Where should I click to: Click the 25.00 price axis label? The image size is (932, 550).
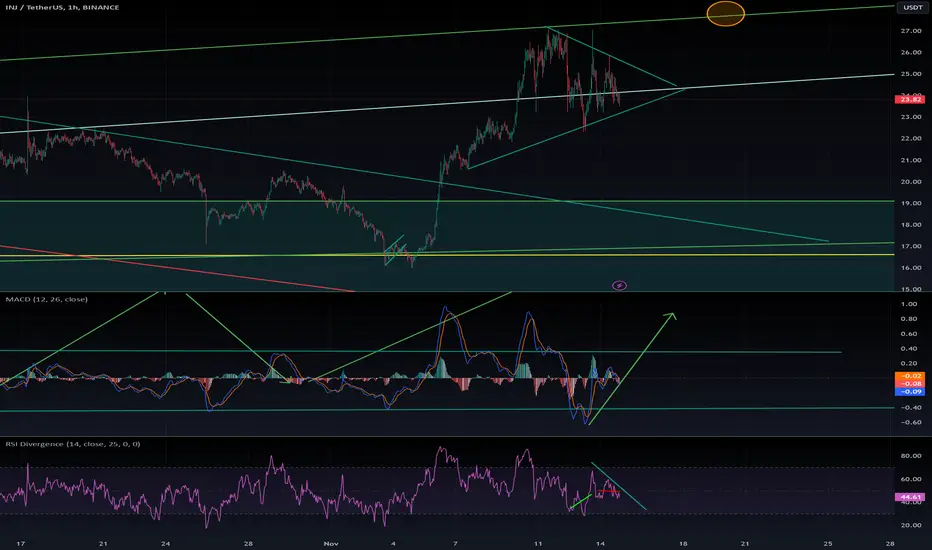point(911,74)
